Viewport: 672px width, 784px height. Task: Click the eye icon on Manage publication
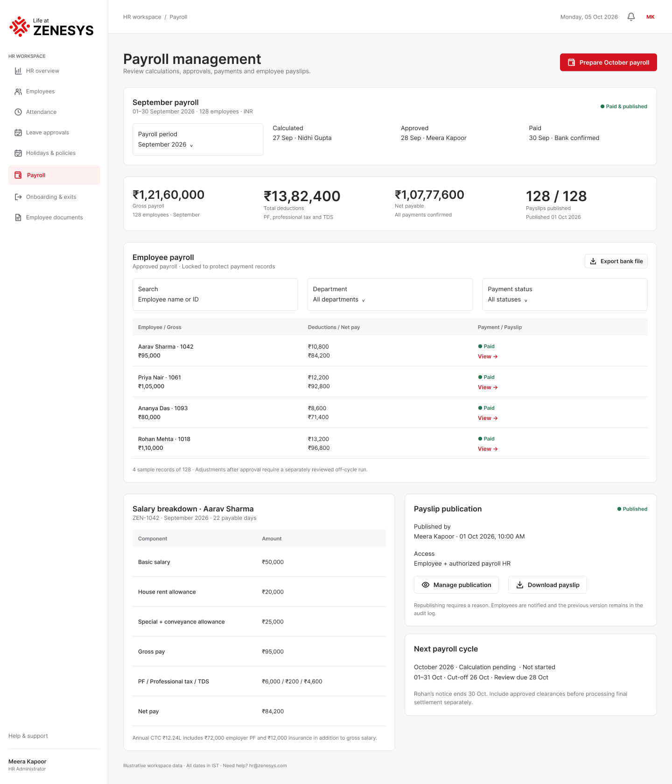(x=426, y=585)
